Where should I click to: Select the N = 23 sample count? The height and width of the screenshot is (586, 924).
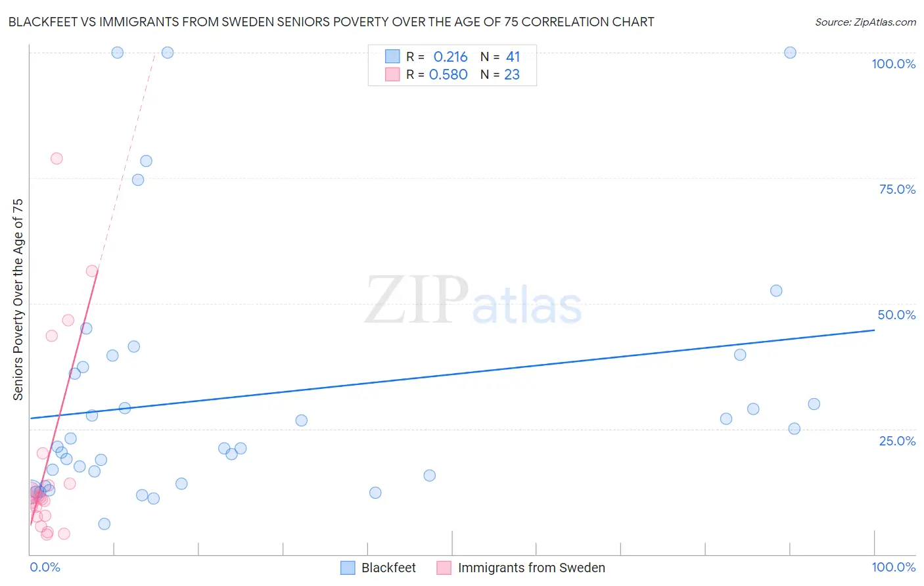[500, 74]
